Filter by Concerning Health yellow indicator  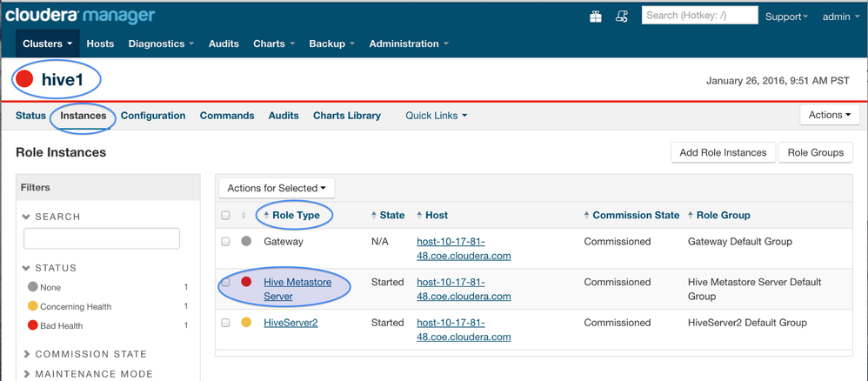33,306
